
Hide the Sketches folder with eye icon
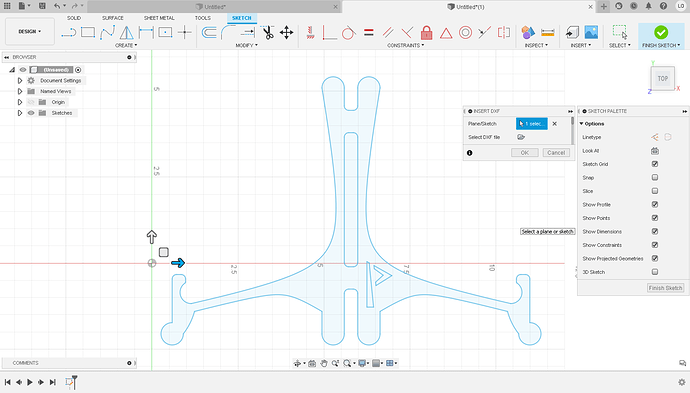click(x=31, y=113)
